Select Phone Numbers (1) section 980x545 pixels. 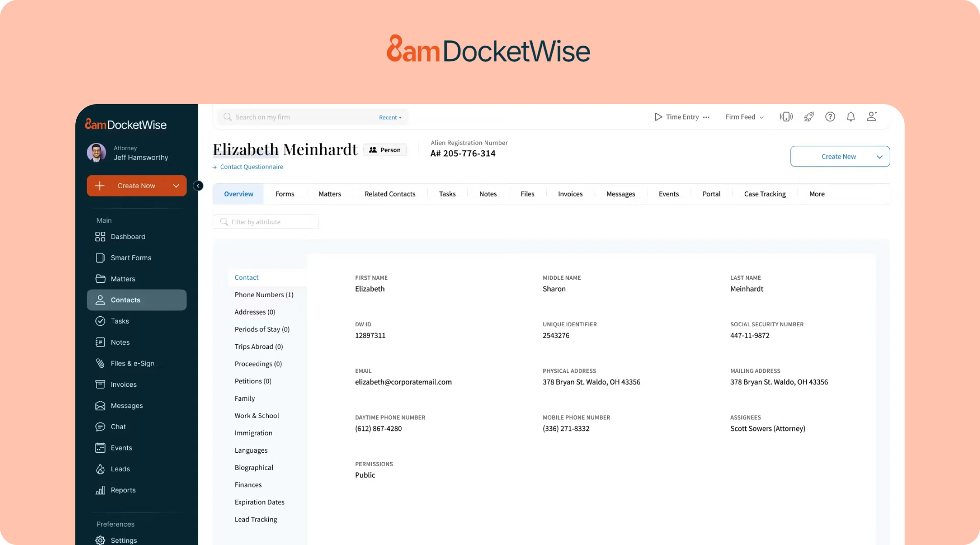pos(264,295)
